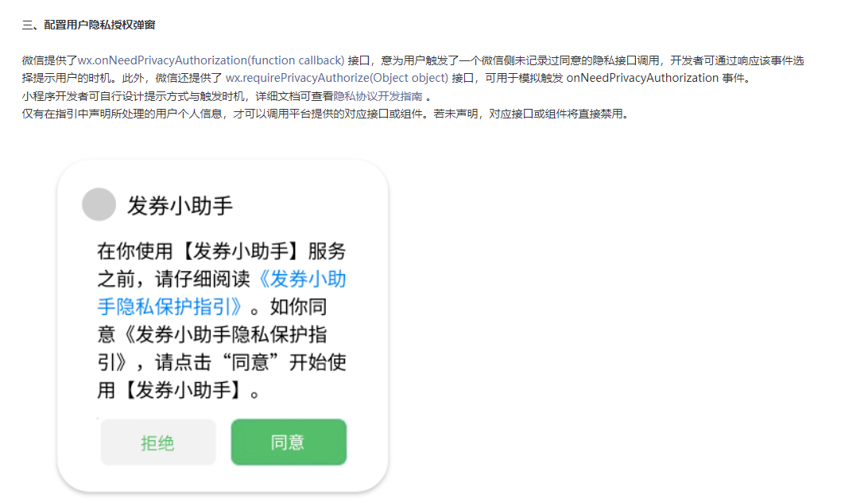The height and width of the screenshot is (503, 868).
Task: Click the black text 如你同 after blue link
Action: pos(298,307)
